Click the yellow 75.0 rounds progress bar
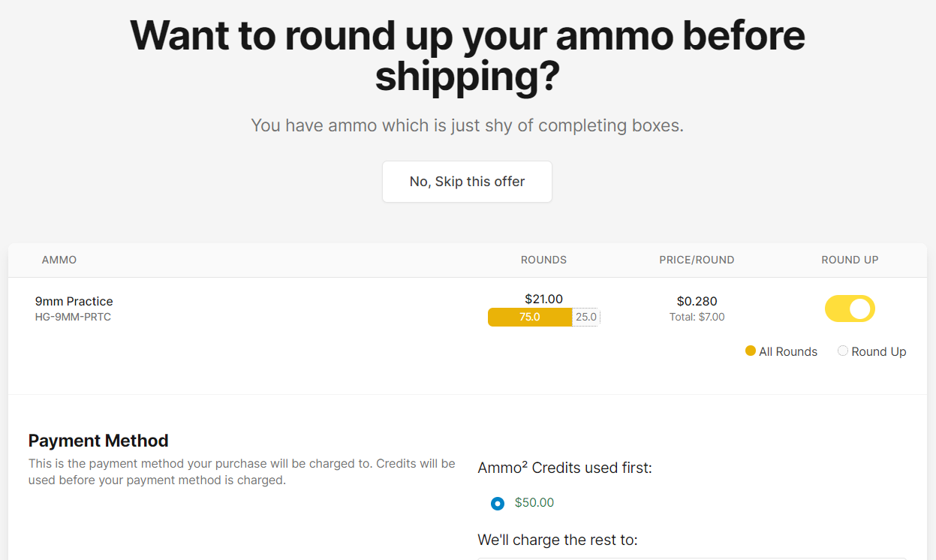The height and width of the screenshot is (560, 936). pyautogui.click(x=529, y=317)
